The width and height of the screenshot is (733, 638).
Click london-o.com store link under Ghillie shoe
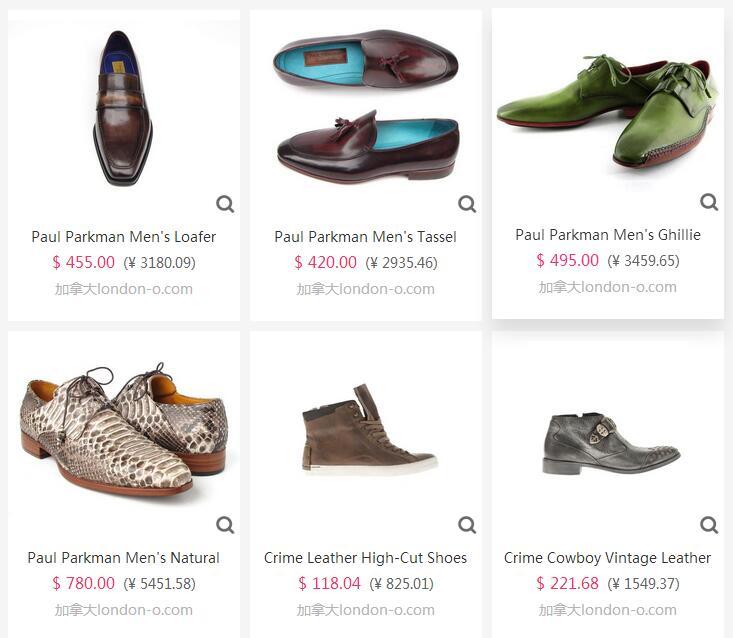[608, 287]
